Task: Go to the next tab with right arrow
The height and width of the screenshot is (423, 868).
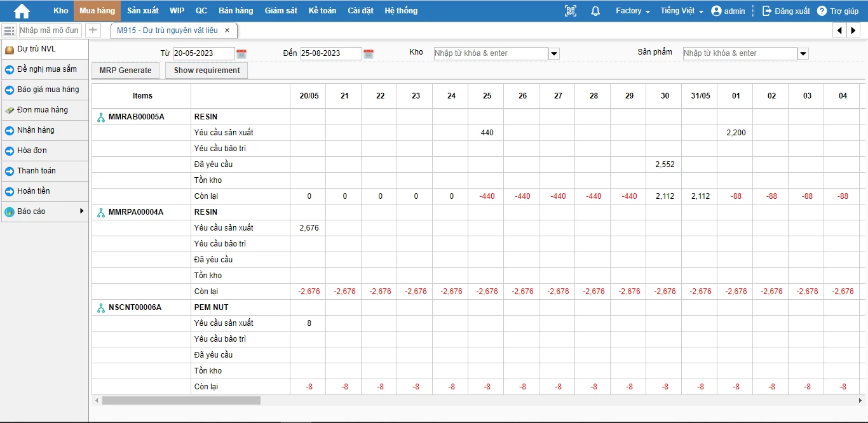Action: point(853,30)
